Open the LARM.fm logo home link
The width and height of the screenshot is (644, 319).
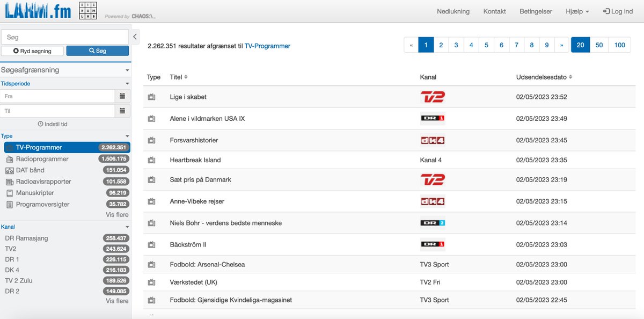[38, 11]
